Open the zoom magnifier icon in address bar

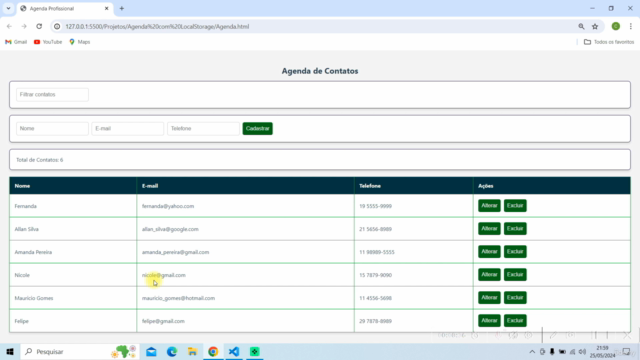[x=581, y=27]
